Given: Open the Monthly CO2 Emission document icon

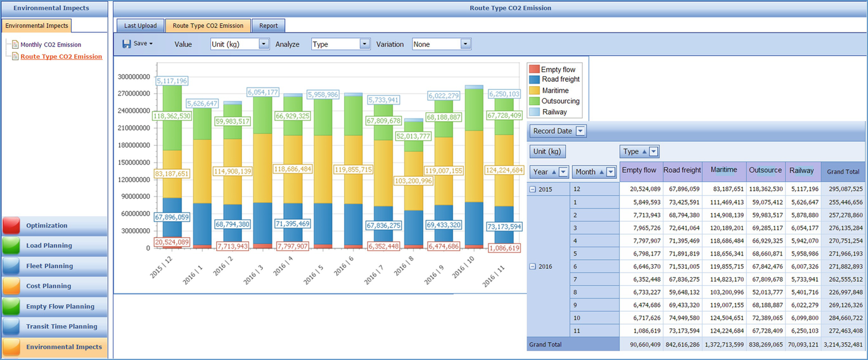Looking at the screenshot, I should click(15, 45).
